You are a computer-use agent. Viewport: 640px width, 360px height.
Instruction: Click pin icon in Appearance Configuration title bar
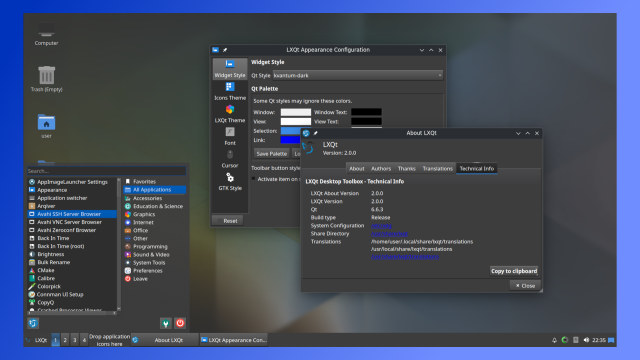pyautogui.click(x=225, y=50)
